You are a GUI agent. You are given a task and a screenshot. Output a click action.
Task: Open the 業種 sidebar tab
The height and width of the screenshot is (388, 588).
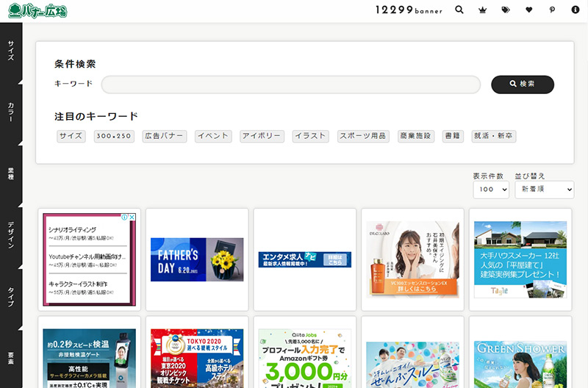[x=11, y=173]
